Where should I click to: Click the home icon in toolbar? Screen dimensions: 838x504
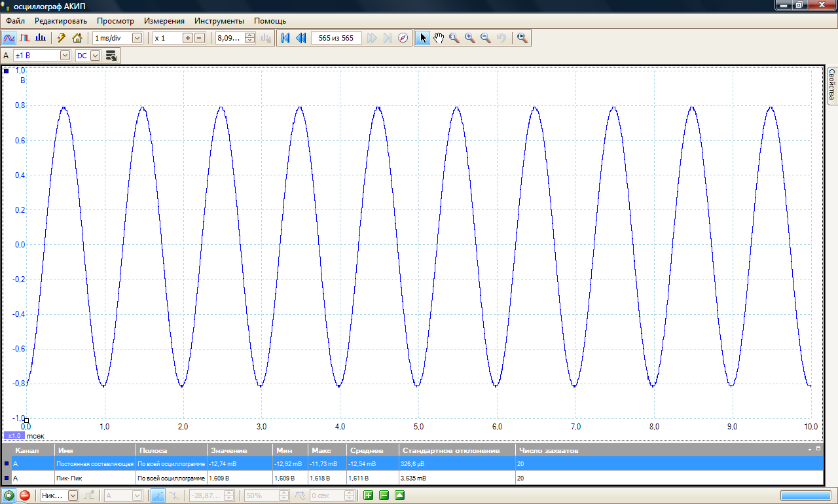pos(77,38)
